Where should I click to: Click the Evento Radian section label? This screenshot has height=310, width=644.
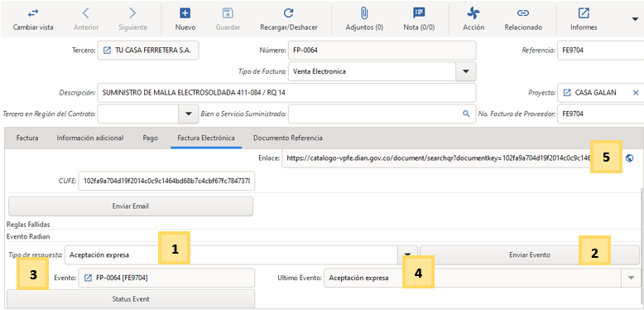27,236
